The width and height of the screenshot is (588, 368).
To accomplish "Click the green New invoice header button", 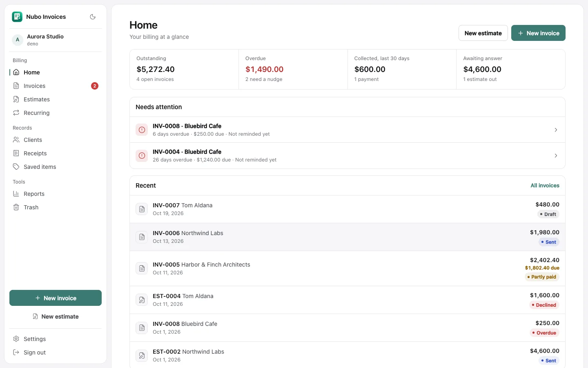I will tap(538, 33).
